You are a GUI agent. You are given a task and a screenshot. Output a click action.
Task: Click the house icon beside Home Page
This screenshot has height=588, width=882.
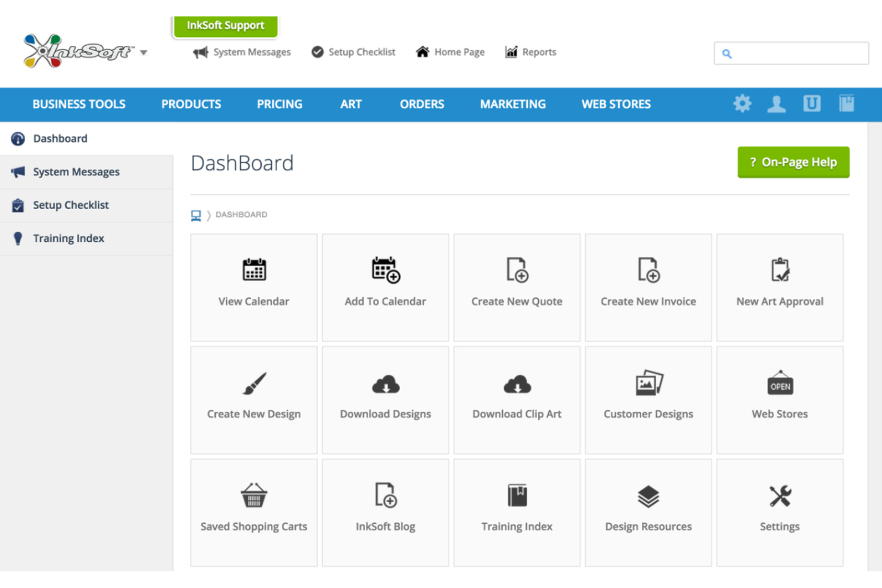point(423,52)
